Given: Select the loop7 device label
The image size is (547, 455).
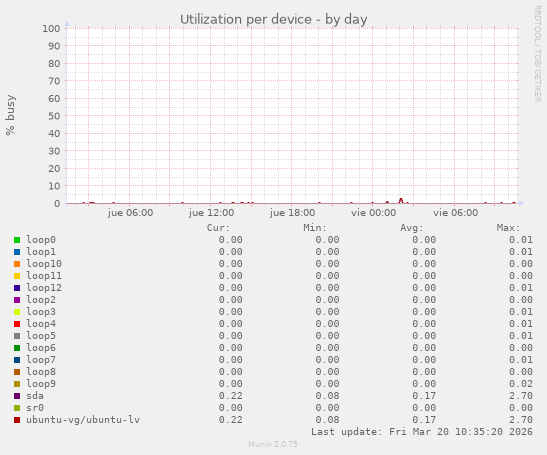Looking at the screenshot, I should [41, 359].
